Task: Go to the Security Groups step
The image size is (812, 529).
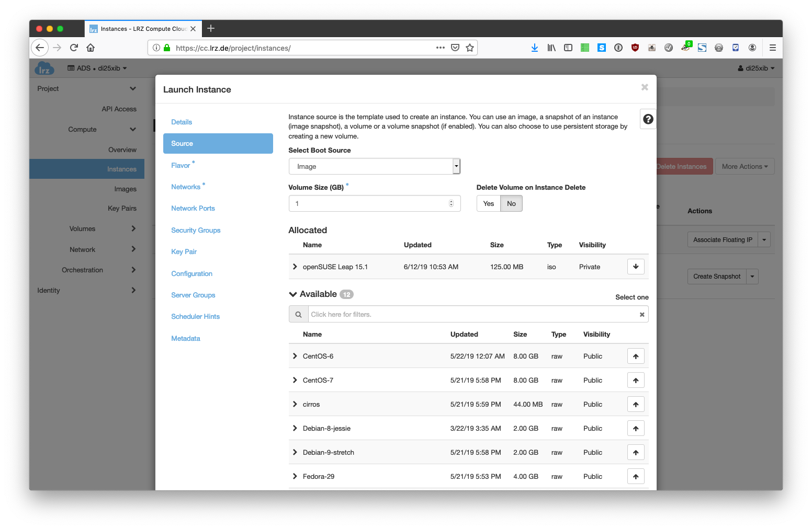Action: (x=196, y=231)
